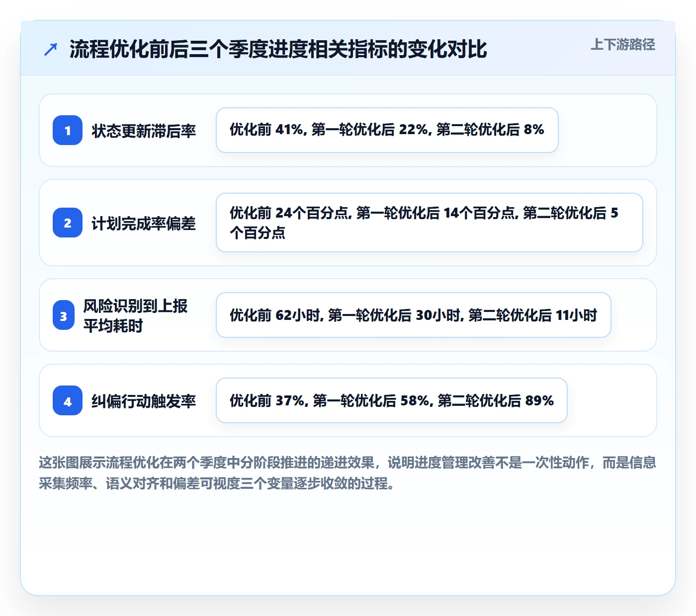696x616 pixels.
Task: Select the 状态更新滞后率 label
Action: point(144,131)
